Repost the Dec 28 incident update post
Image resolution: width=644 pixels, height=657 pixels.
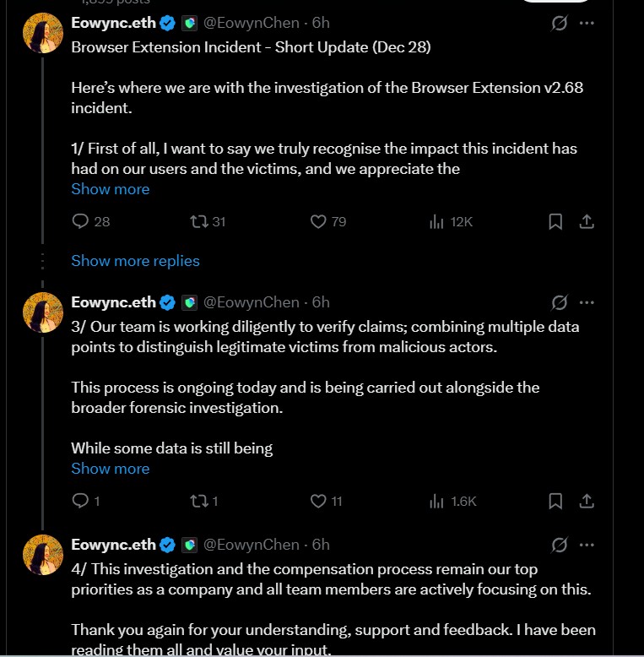point(199,221)
